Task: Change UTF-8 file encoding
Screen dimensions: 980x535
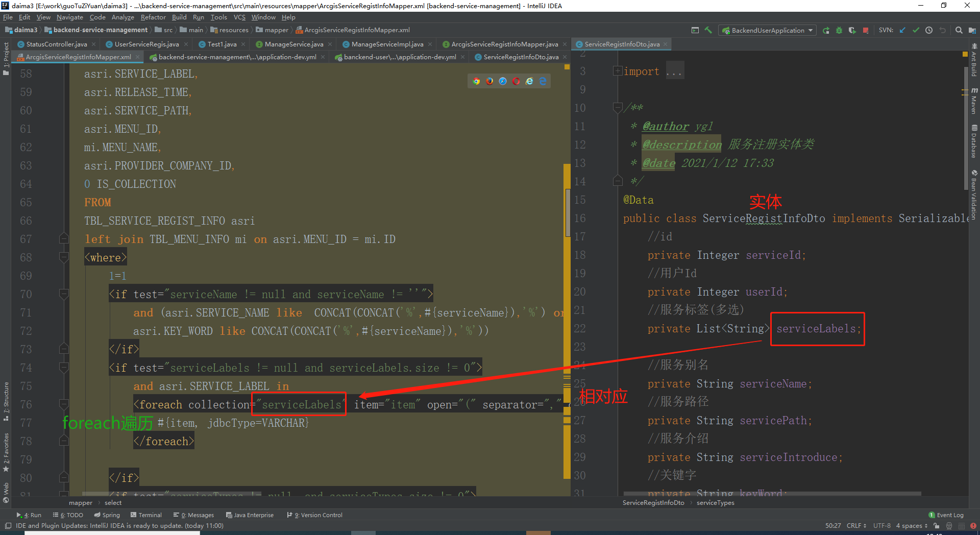Action: click(881, 526)
